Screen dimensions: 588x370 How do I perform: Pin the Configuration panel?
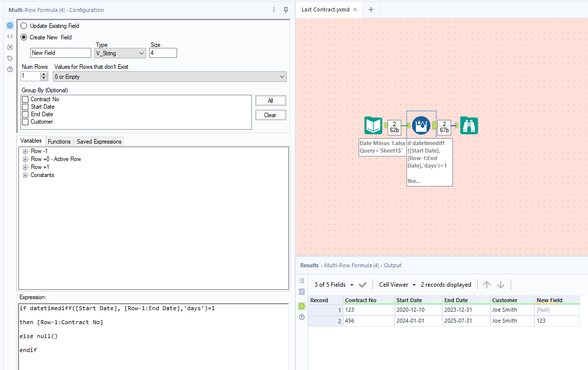pos(286,10)
